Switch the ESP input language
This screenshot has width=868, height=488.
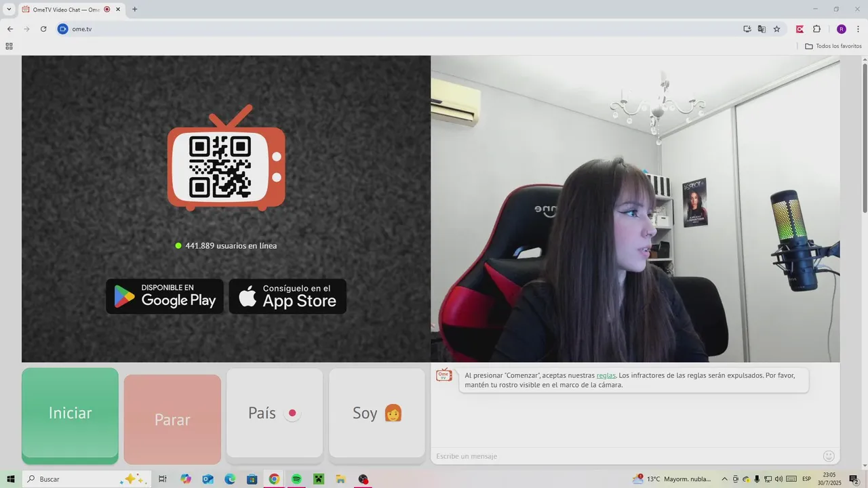click(807, 479)
